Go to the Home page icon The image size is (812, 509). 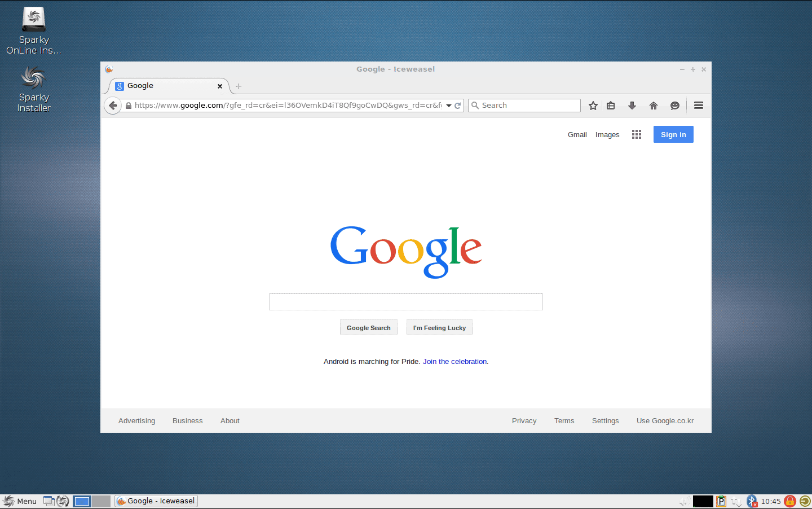[654, 106]
